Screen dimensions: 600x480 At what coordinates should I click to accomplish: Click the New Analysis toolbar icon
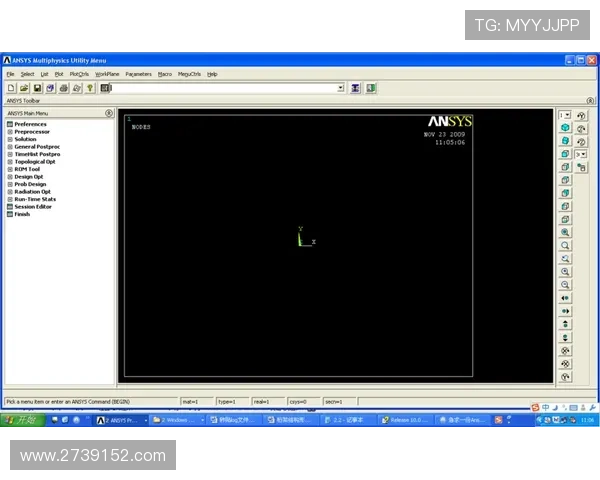(x=11, y=88)
